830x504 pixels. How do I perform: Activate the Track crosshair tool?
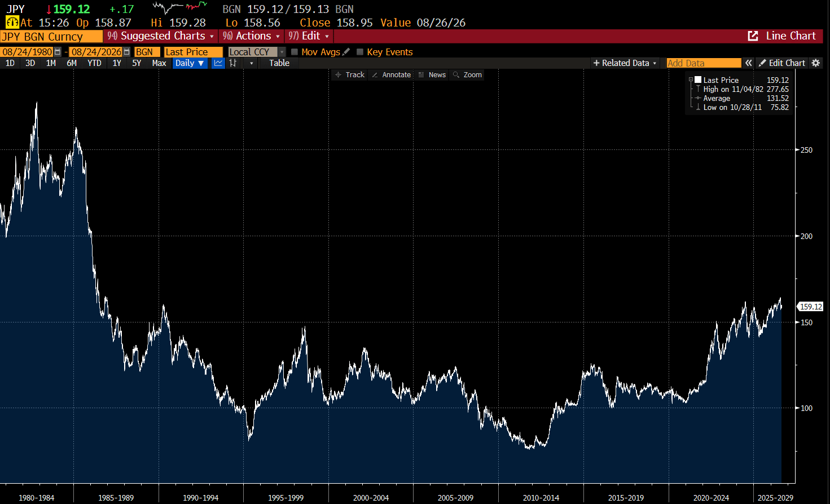[350, 75]
